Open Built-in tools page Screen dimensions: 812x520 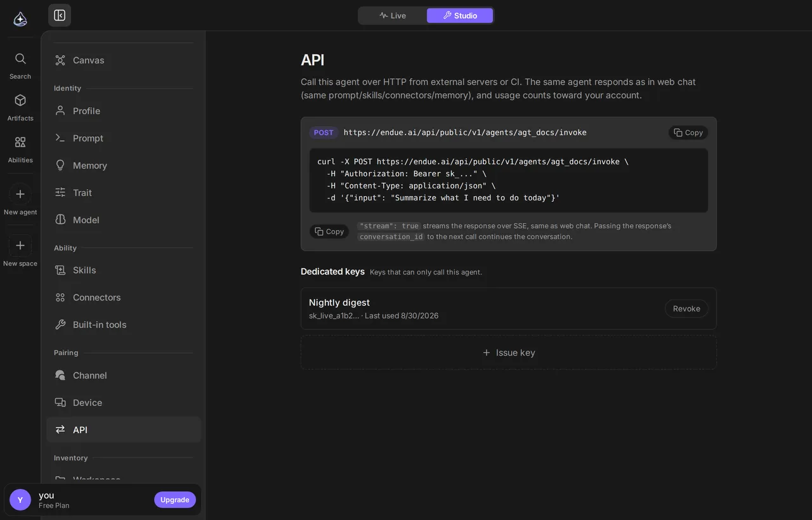click(124, 325)
